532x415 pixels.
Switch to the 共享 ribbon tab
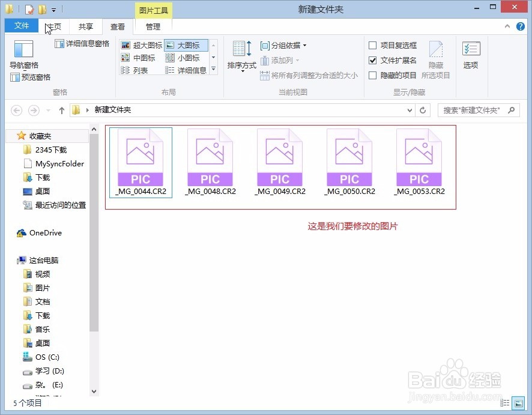coord(85,26)
